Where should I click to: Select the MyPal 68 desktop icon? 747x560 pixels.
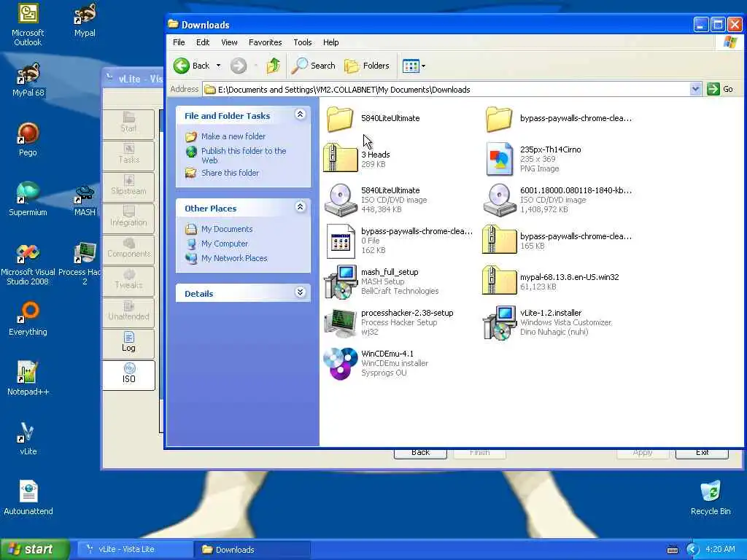click(28, 80)
